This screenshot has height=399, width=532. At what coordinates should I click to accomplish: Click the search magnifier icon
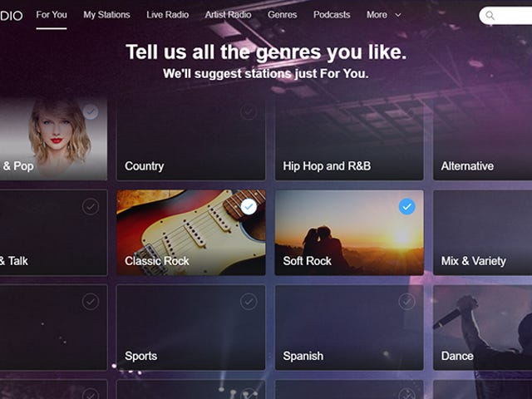[490, 16]
